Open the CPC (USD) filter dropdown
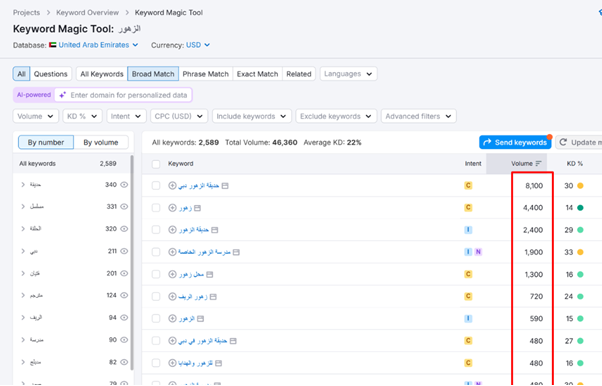 point(179,116)
